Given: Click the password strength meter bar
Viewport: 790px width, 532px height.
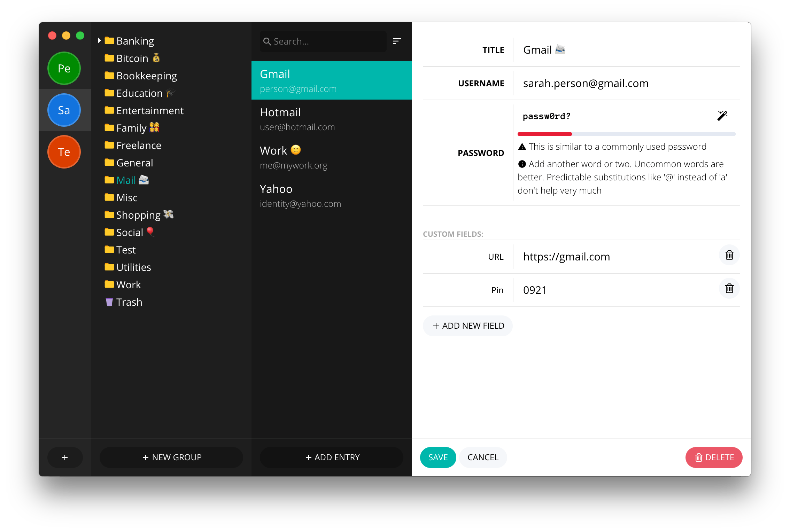Looking at the screenshot, I should (626, 134).
